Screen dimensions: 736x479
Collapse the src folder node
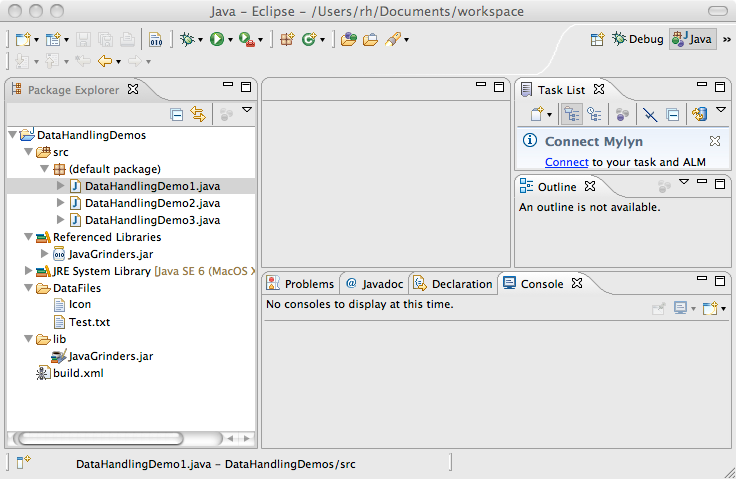[29, 152]
